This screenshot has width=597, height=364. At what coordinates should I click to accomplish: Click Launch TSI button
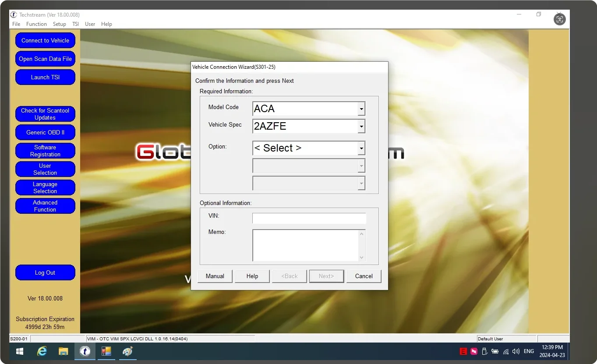(x=45, y=77)
